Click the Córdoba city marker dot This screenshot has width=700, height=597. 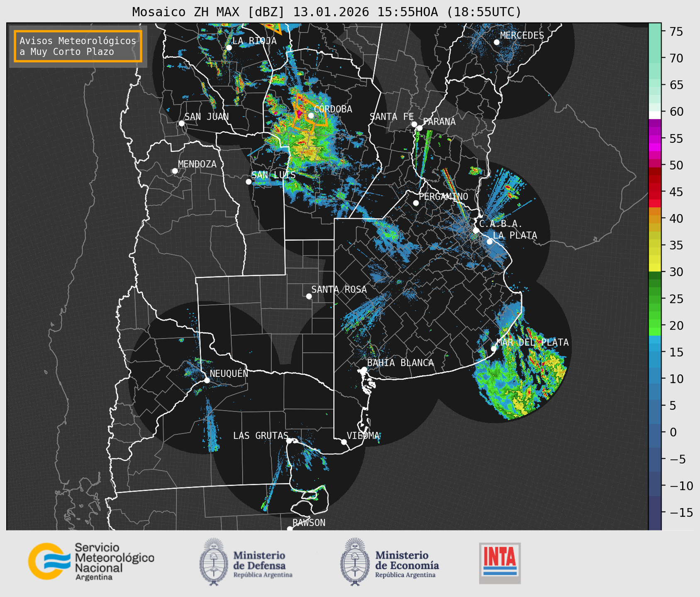311,115
